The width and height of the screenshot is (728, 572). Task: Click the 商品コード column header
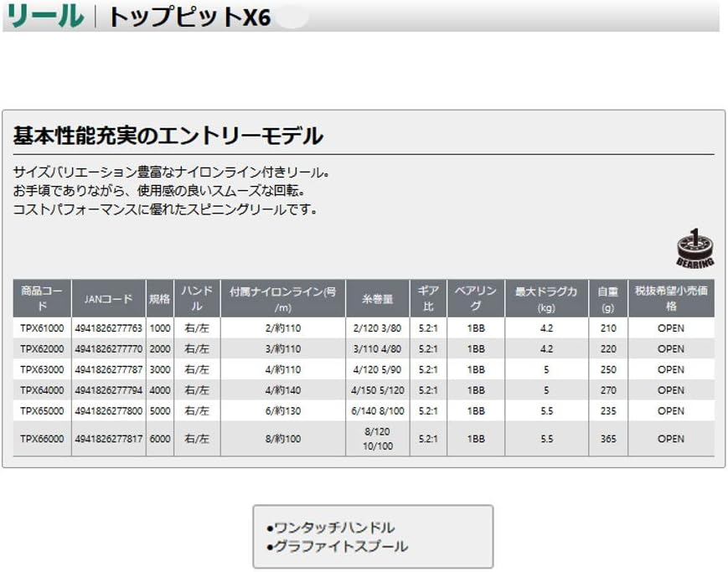(41, 298)
